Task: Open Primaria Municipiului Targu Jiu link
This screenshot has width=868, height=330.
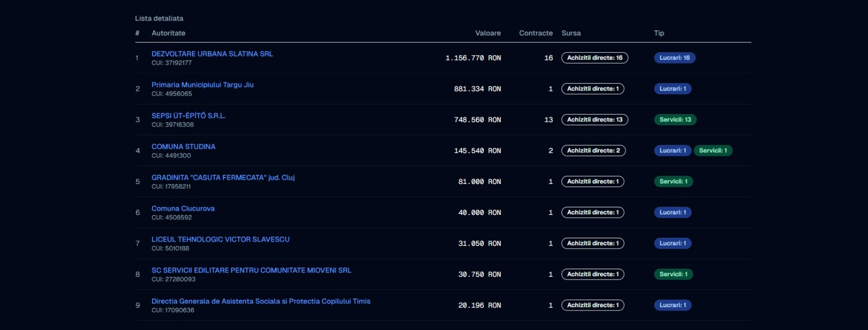Action: [202, 85]
